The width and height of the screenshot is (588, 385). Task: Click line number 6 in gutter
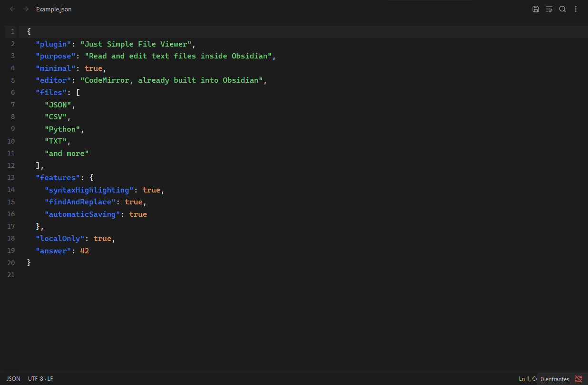tap(13, 93)
